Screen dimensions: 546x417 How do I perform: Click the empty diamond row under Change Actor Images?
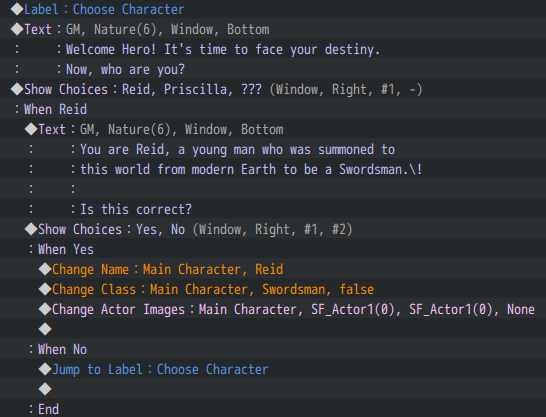coord(273,329)
